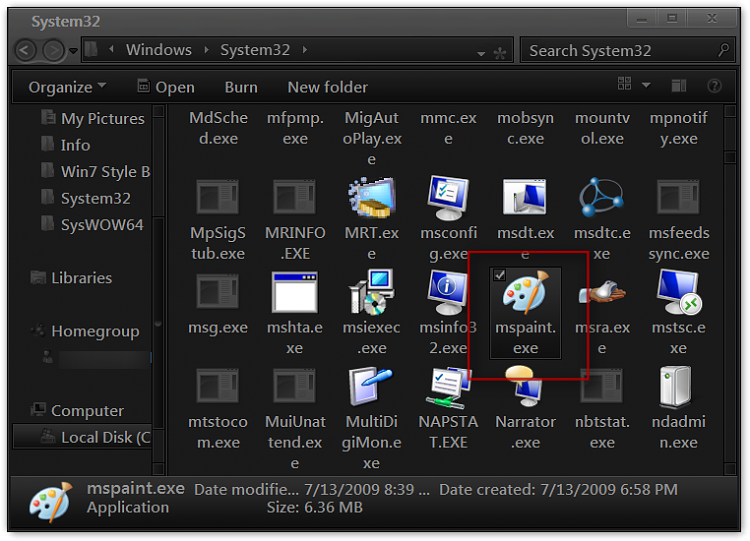Image resolution: width=750 pixels, height=541 pixels.
Task: Click Open in the toolbar
Action: [166, 87]
